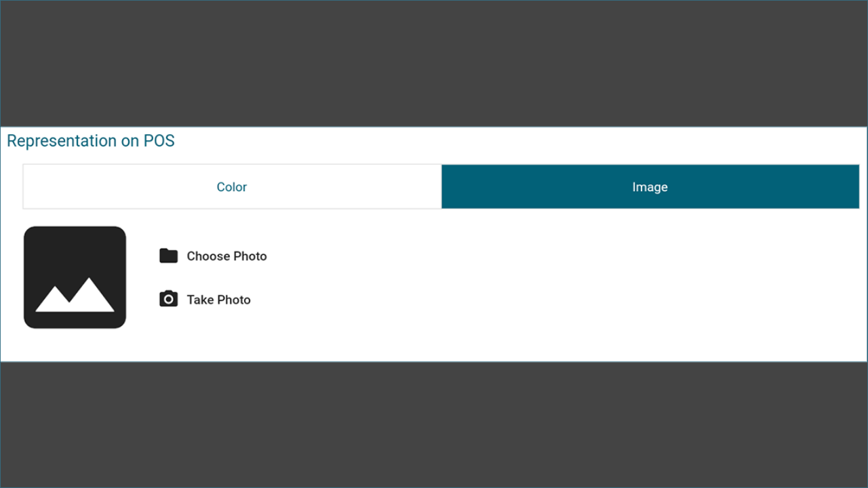Image resolution: width=868 pixels, height=488 pixels.
Task: Launch the camera using the camera icon
Action: click(x=168, y=299)
